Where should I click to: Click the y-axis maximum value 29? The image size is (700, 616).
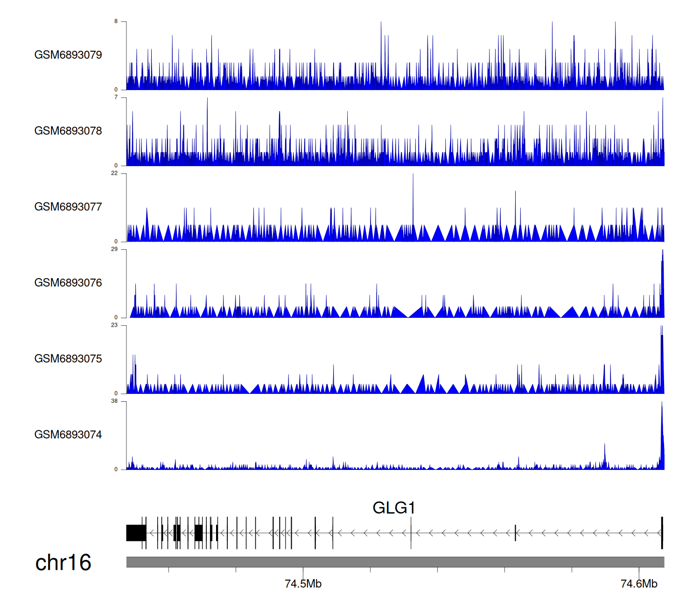[x=114, y=249]
